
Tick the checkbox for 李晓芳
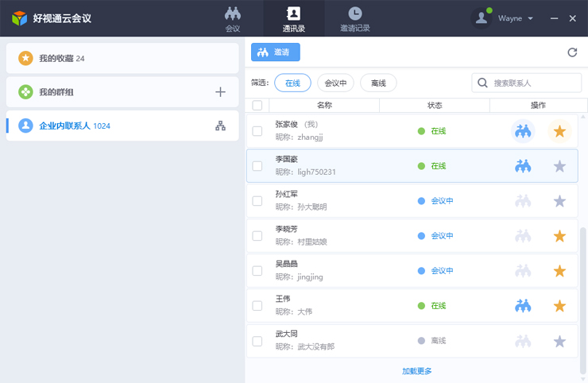[x=257, y=236]
